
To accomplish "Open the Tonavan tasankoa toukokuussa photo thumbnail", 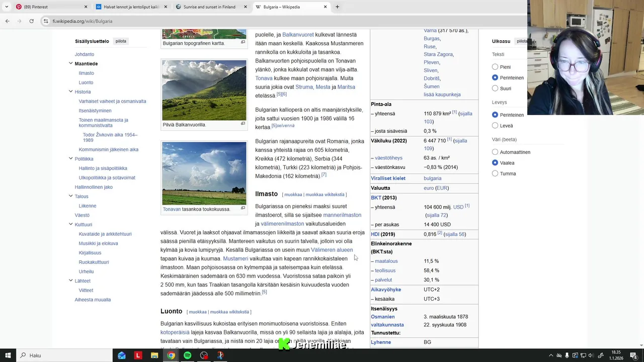I will [x=204, y=173].
